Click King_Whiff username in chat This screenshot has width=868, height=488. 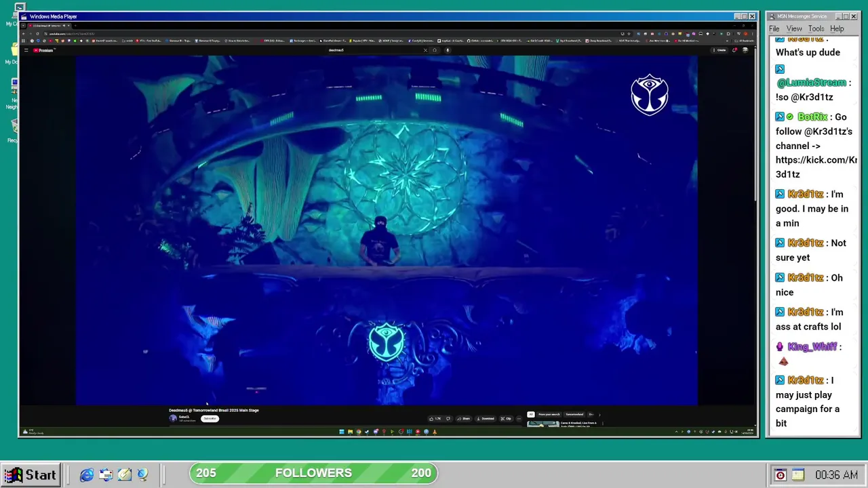[812, 347]
